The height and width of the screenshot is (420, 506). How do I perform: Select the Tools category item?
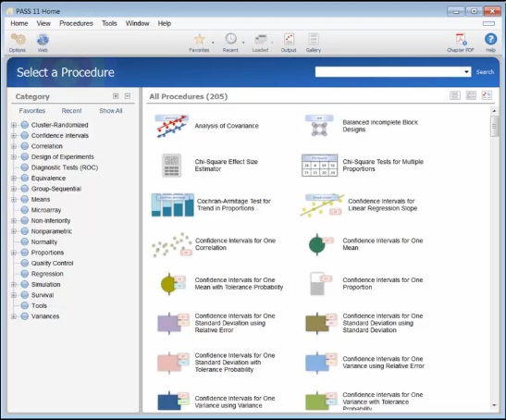click(39, 306)
